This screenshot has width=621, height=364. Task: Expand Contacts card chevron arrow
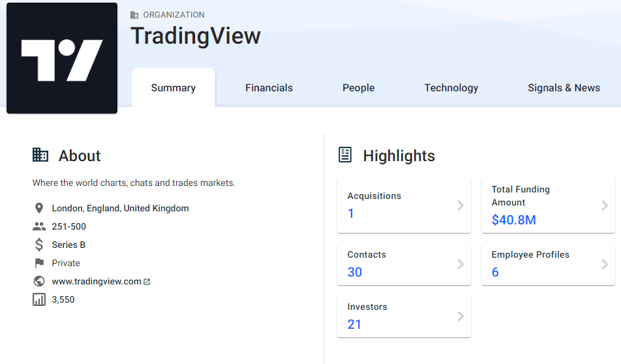coord(461,264)
